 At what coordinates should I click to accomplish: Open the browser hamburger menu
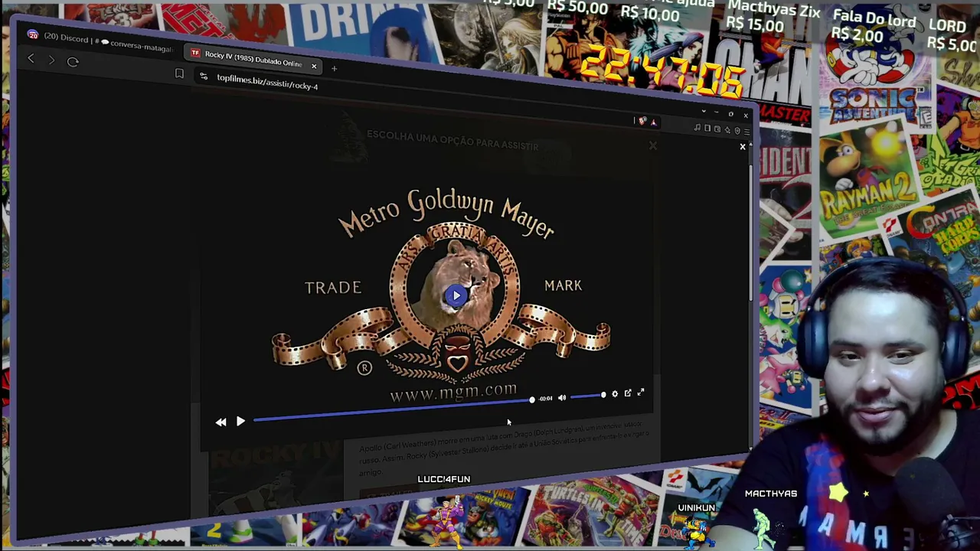(x=747, y=132)
